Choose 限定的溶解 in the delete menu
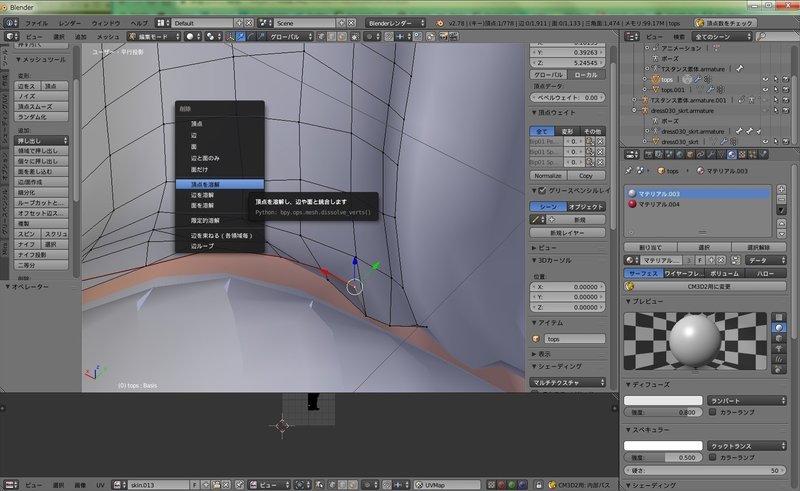The image size is (800, 491). pos(220,220)
